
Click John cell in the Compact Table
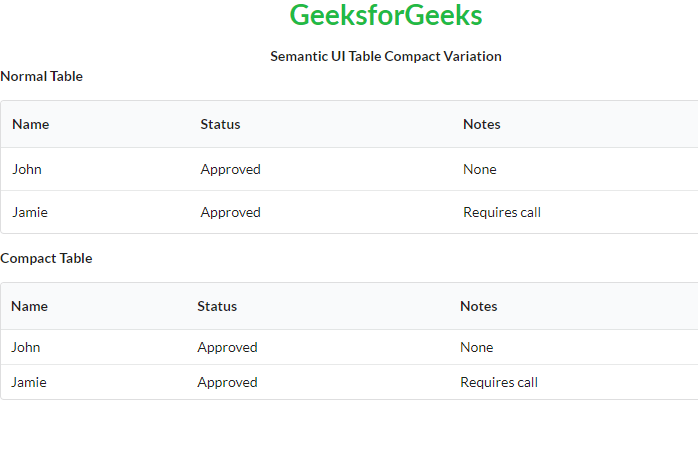26,347
